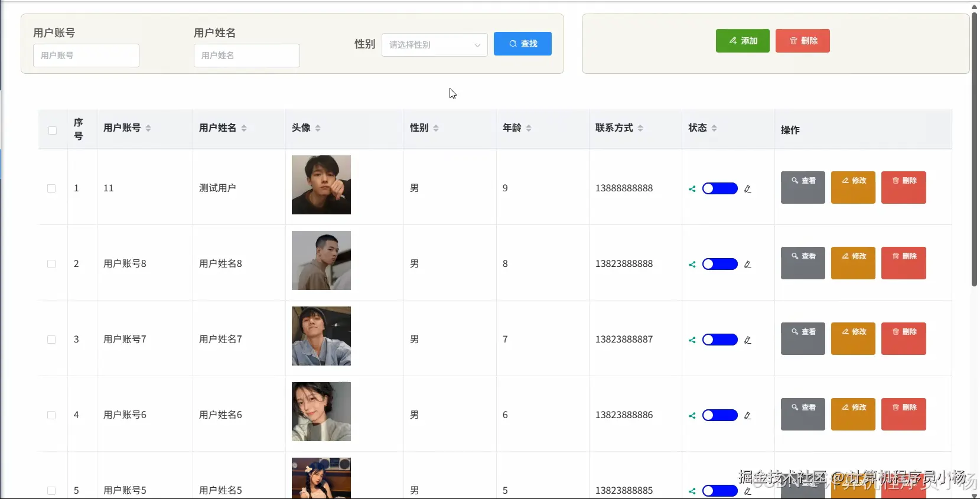
Task: Click phone number 13888888888
Action: click(624, 188)
